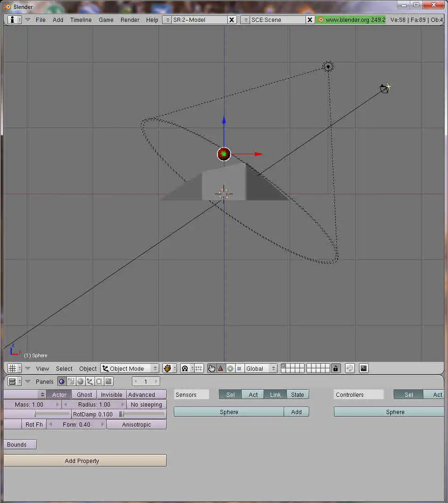Image resolution: width=448 pixels, height=503 pixels.
Task: Add a new sensor with the Add button
Action: pyautogui.click(x=296, y=412)
